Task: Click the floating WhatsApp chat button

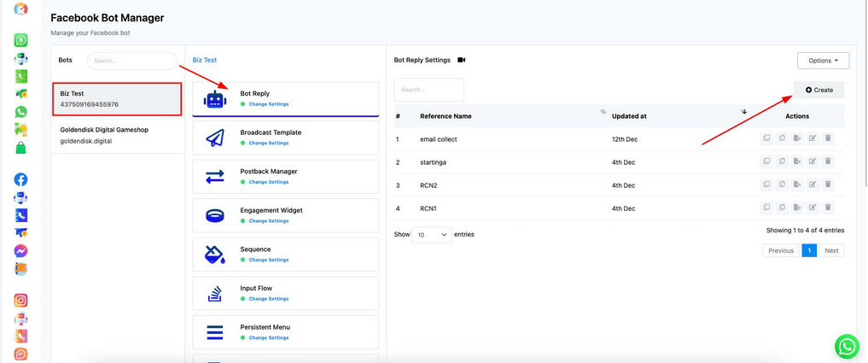Action: tap(847, 346)
